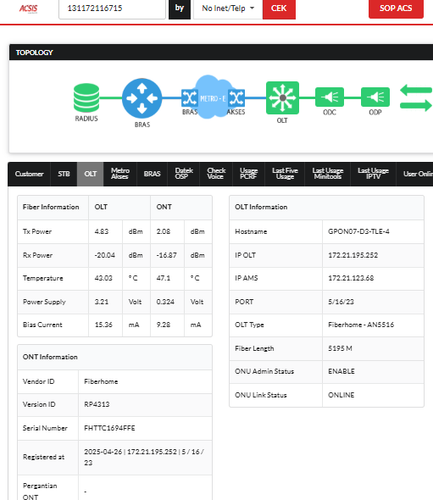Switch to the STB tab

[x=64, y=174]
